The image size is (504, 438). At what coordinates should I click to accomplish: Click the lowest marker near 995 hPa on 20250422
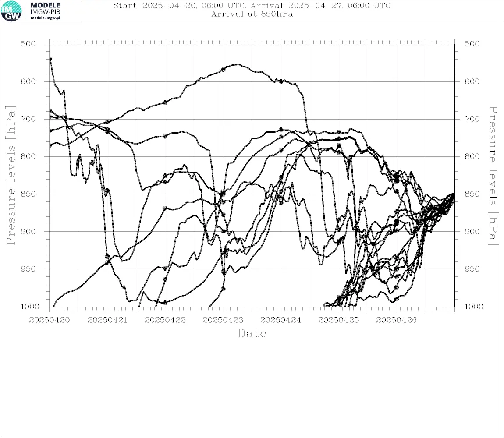pyautogui.click(x=165, y=303)
